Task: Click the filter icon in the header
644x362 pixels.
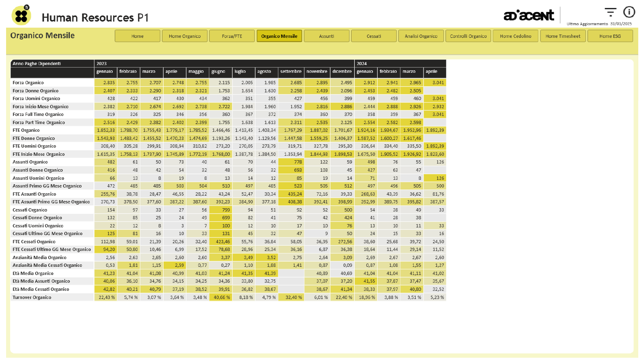Action: pos(610,12)
